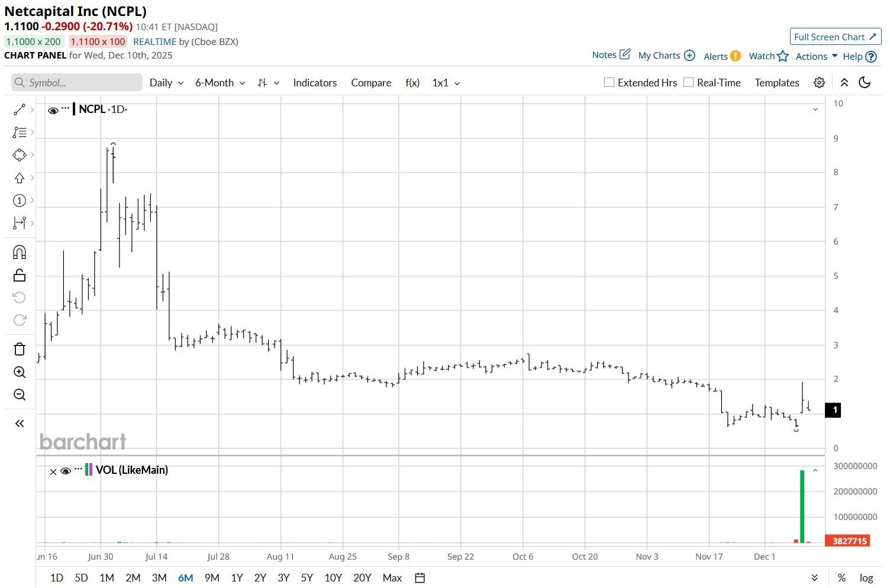Open the 6-Month period dropdown
This screenshot has height=588, width=890.
click(x=220, y=83)
